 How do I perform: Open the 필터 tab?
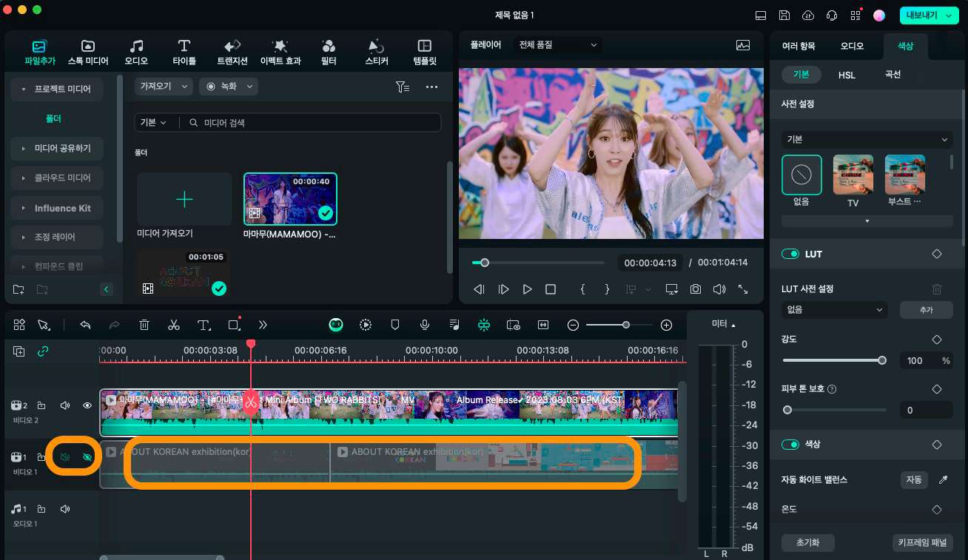(329, 53)
